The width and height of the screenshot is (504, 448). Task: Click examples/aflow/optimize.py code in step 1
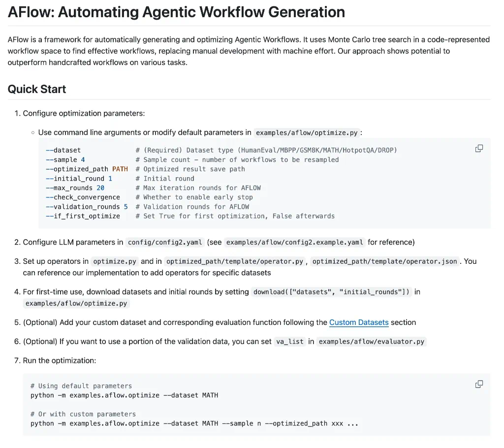coord(307,132)
